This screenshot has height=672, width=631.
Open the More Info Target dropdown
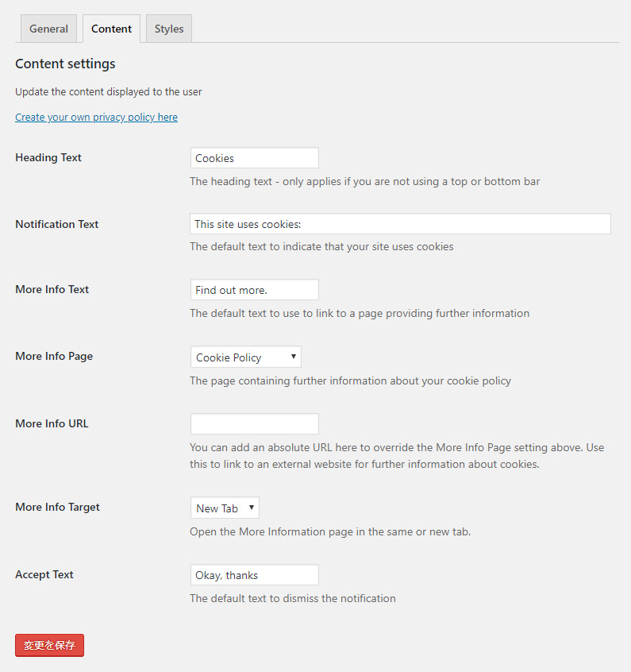coord(225,508)
